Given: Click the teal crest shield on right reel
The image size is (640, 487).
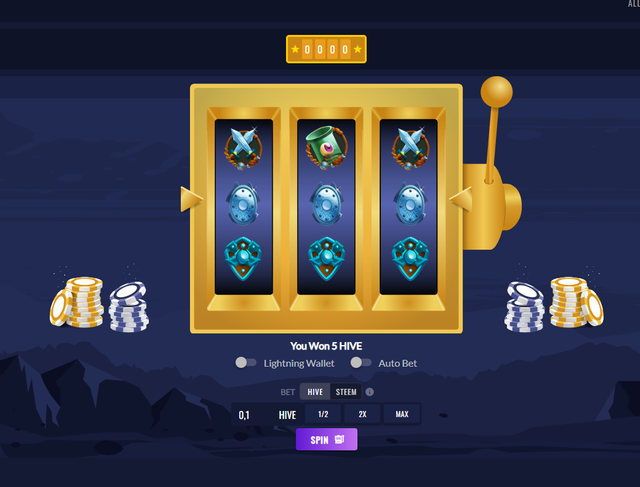Looking at the screenshot, I should coord(410,258).
